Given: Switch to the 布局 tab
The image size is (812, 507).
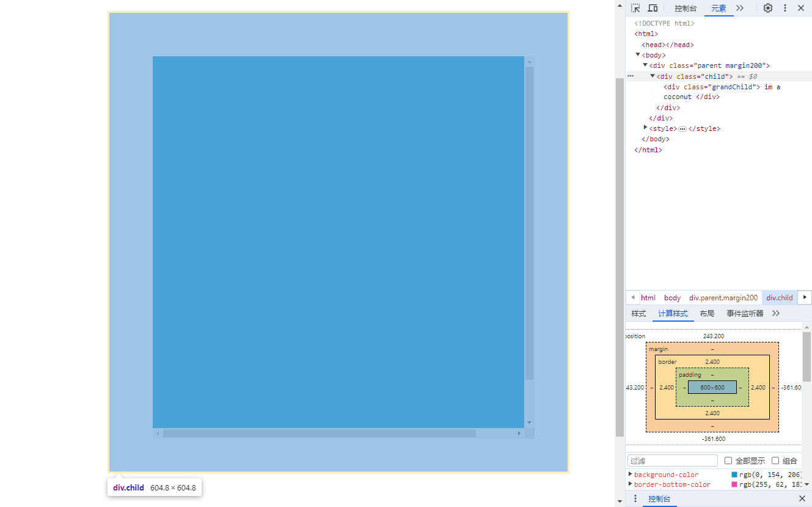Looking at the screenshot, I should (x=707, y=314).
